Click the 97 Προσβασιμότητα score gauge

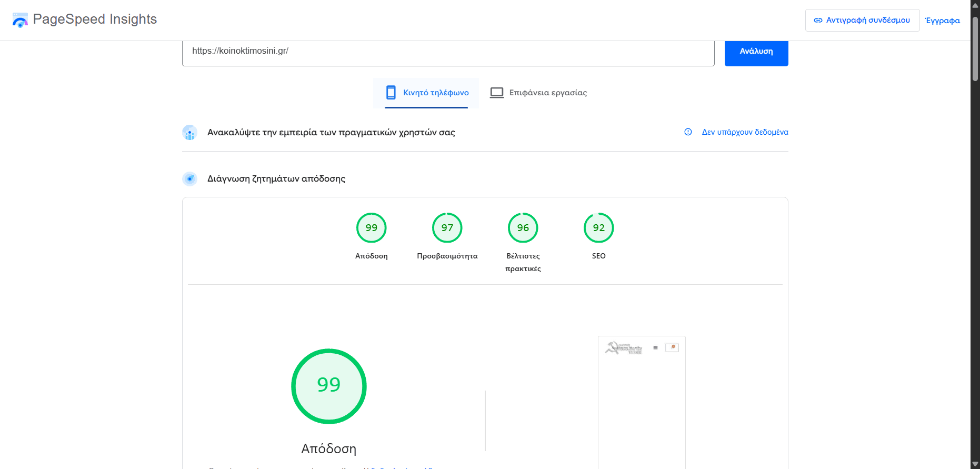[x=447, y=228]
